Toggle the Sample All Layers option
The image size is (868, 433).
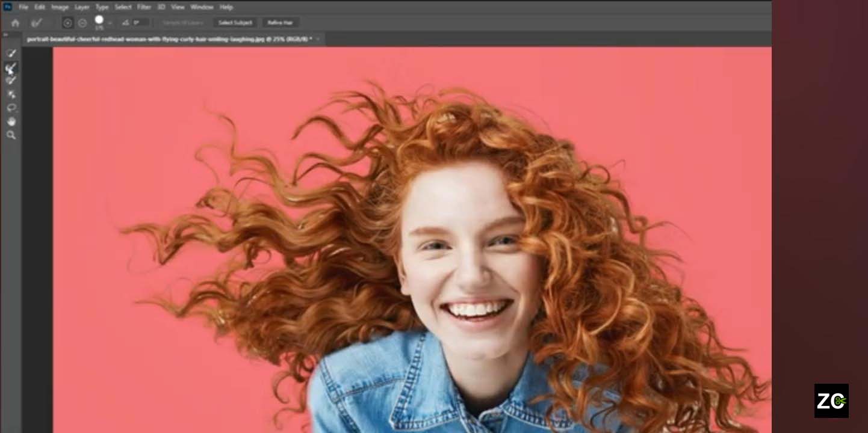point(183,23)
